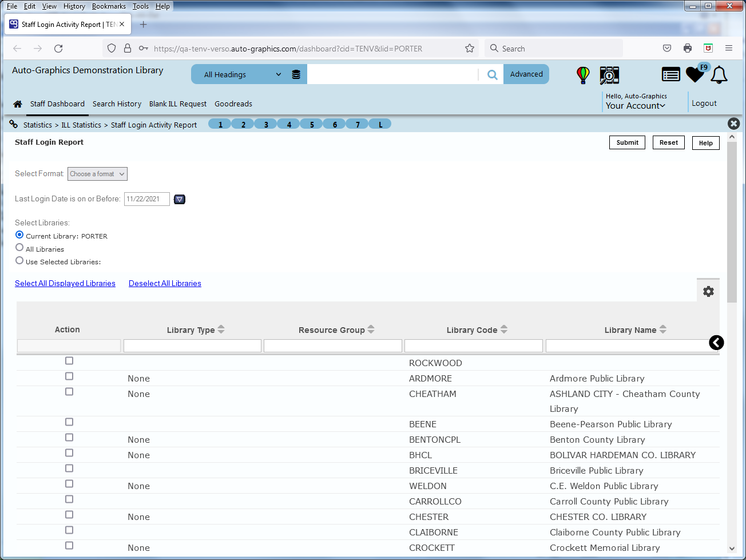Select Current Library: PORTER radio button

point(19,235)
